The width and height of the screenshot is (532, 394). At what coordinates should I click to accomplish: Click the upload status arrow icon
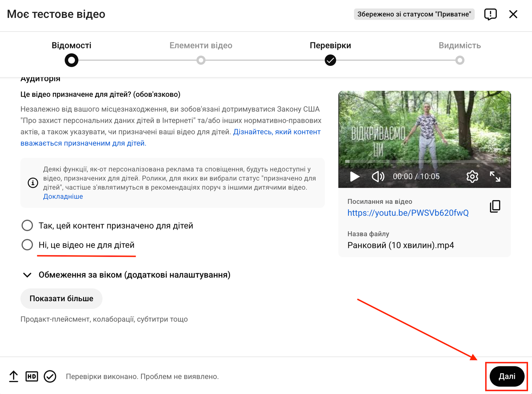(x=14, y=376)
